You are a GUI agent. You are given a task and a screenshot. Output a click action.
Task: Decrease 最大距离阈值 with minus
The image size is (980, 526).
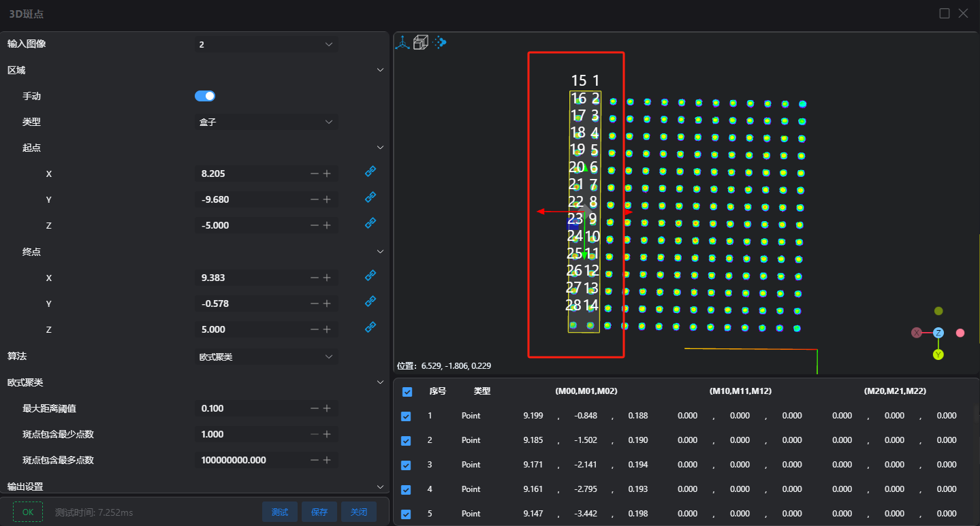click(315, 408)
